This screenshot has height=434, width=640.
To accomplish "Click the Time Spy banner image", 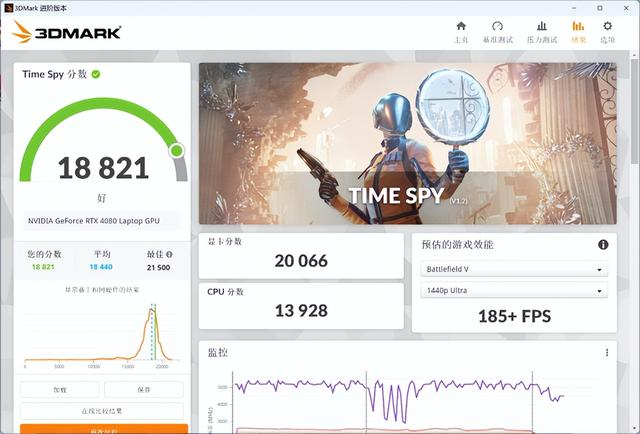I will click(x=407, y=143).
